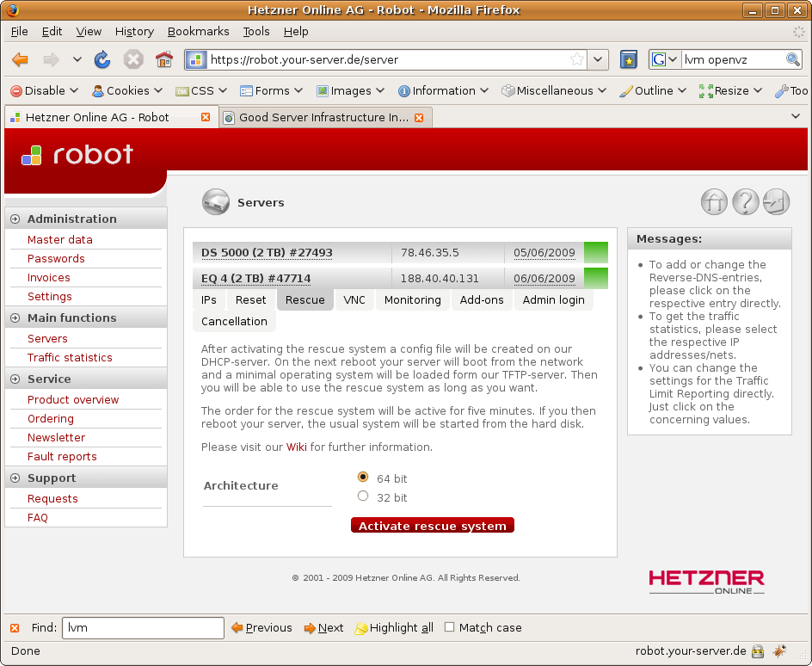Click the Firebug icon in status bar
812x666 pixels.
pyautogui.click(x=779, y=651)
